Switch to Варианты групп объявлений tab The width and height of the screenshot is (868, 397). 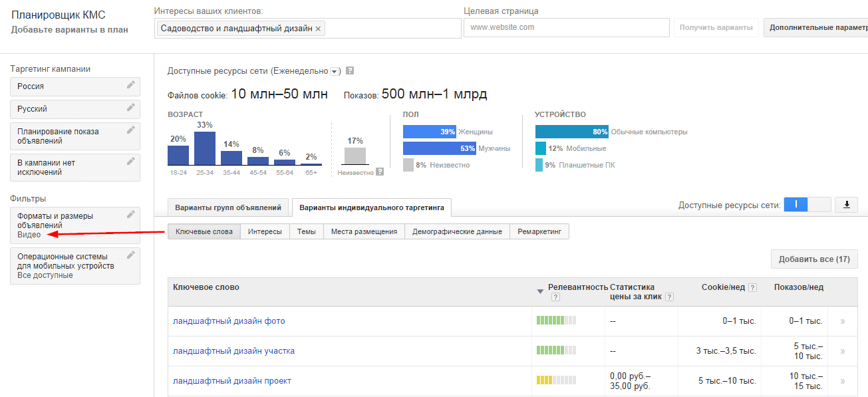(229, 207)
